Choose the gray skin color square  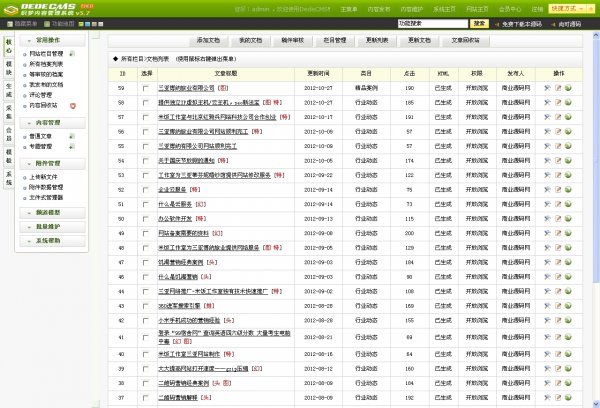101,24
